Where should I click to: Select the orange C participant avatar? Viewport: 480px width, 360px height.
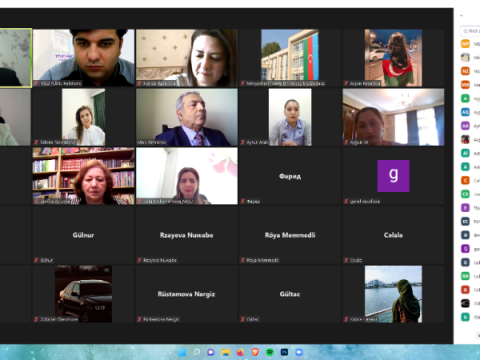(x=465, y=180)
